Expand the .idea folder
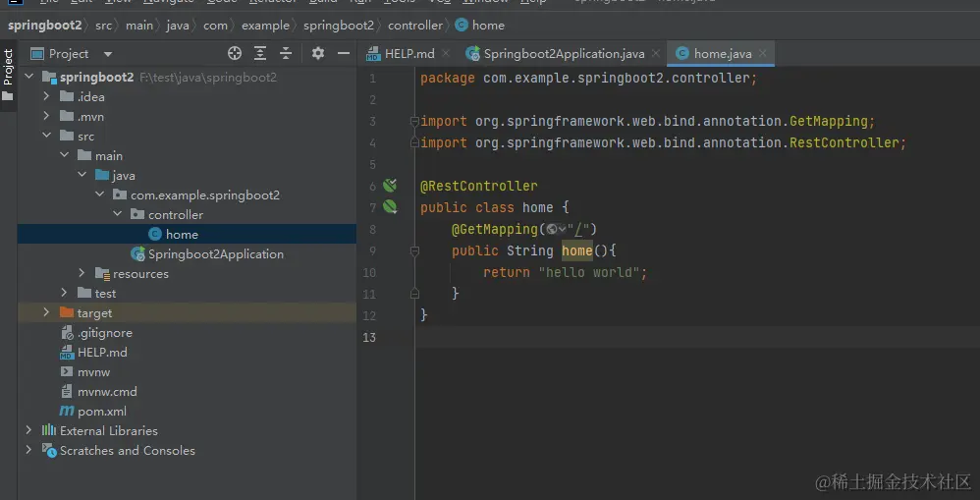Screen dimensions: 980x500 coord(46,97)
